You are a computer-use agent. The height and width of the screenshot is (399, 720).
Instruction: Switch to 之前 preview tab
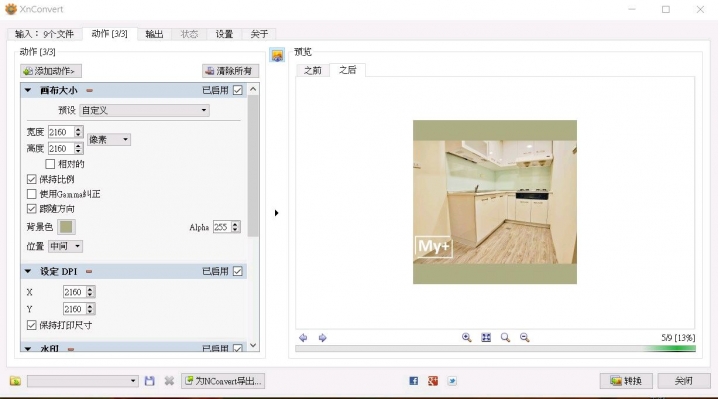coord(313,70)
